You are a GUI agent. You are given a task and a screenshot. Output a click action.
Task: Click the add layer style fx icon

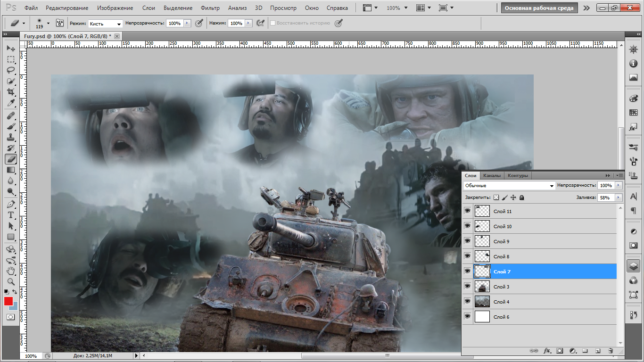[547, 351]
